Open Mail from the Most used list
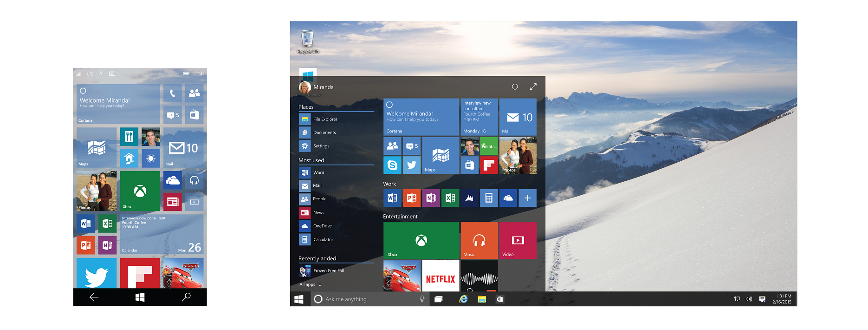This screenshot has width=868, height=330. (x=311, y=185)
